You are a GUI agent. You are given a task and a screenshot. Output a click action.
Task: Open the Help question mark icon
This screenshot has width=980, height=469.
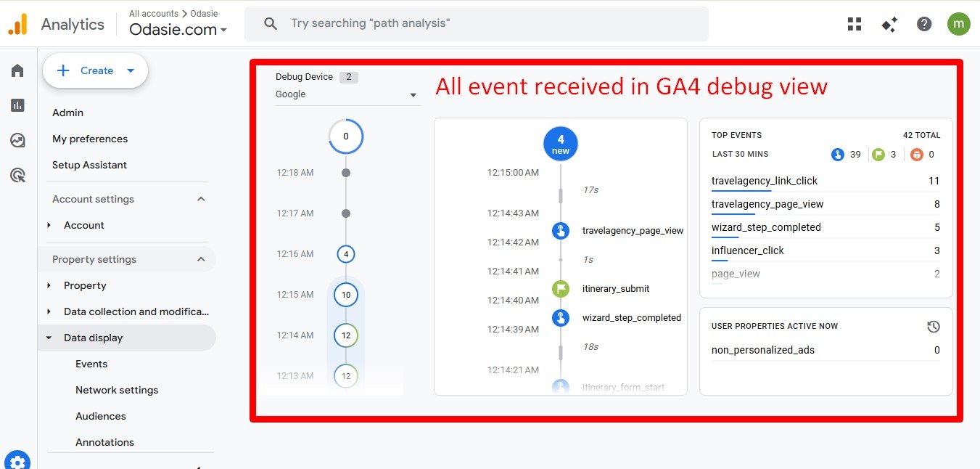(924, 24)
